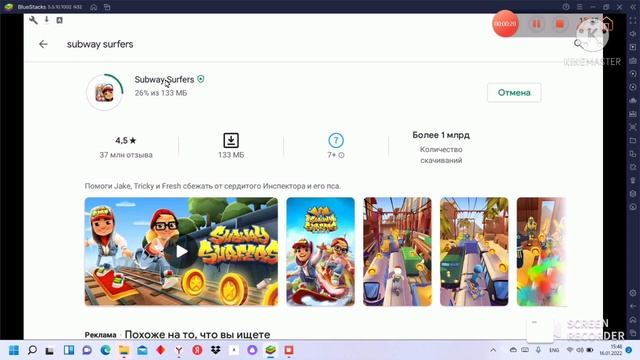Click the BlueStacks sidebar home icon

[633, 320]
